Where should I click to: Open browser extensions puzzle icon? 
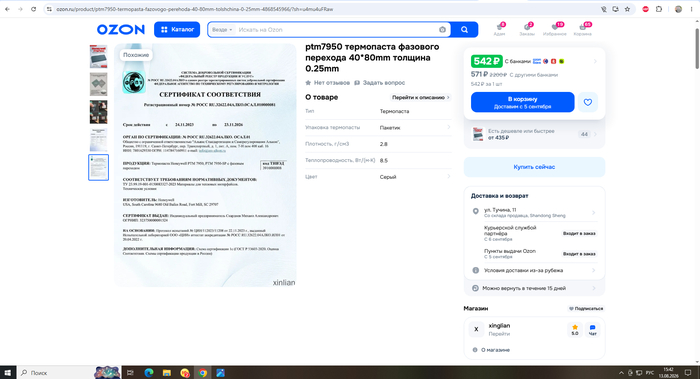659,9
